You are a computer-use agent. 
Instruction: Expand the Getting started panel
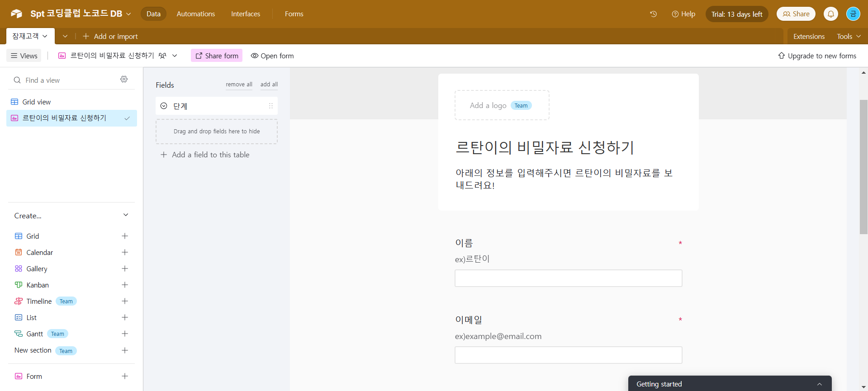[819, 384]
